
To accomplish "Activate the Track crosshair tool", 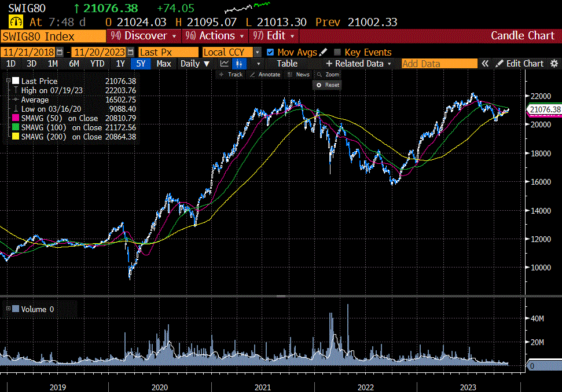I will (231, 75).
